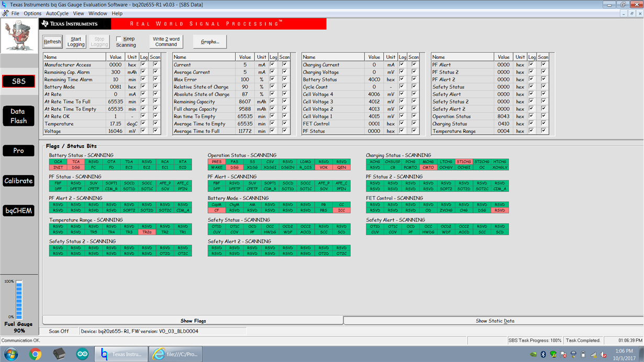Screen dimensions: 644x362
Task: Toggle Scan checkbox for Temperature Range
Action: tap(543, 130)
